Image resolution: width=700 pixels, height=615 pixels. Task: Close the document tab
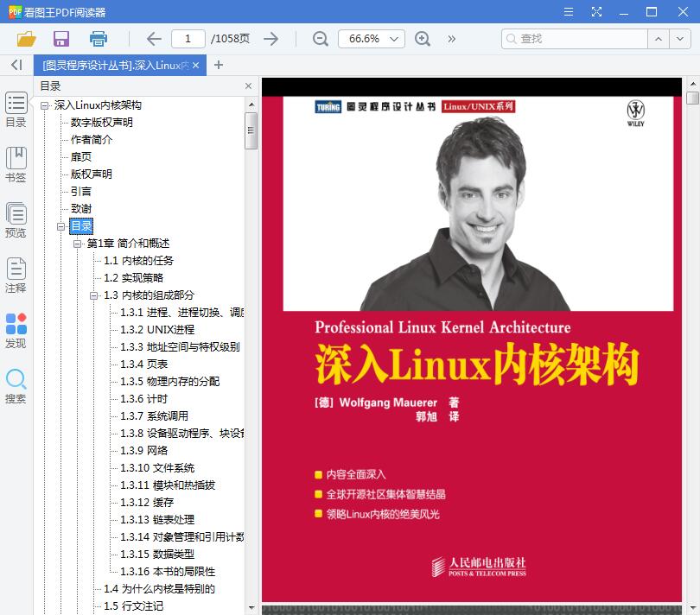click(195, 65)
